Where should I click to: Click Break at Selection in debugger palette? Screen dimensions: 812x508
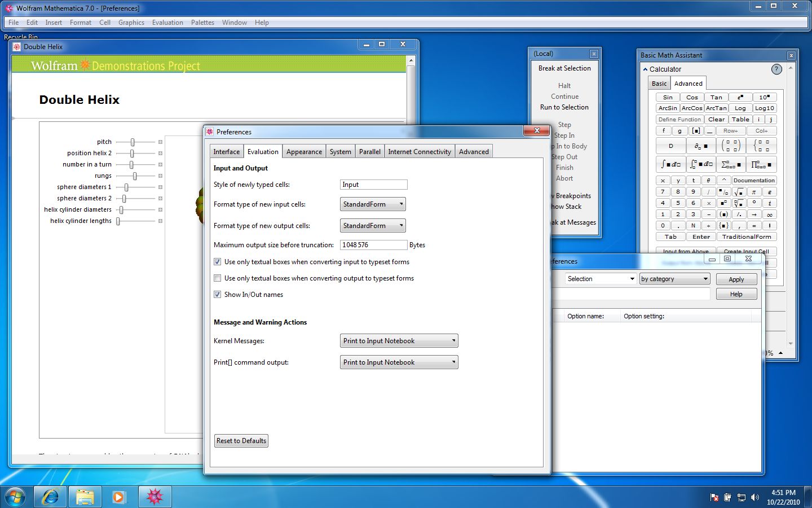[x=564, y=68]
